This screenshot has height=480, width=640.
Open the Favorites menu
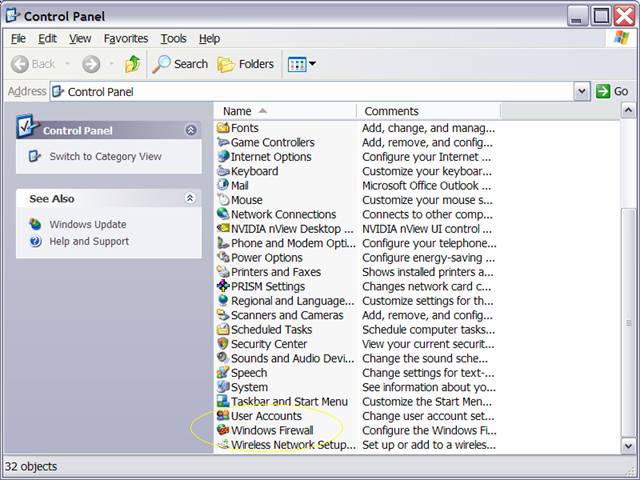(x=126, y=39)
